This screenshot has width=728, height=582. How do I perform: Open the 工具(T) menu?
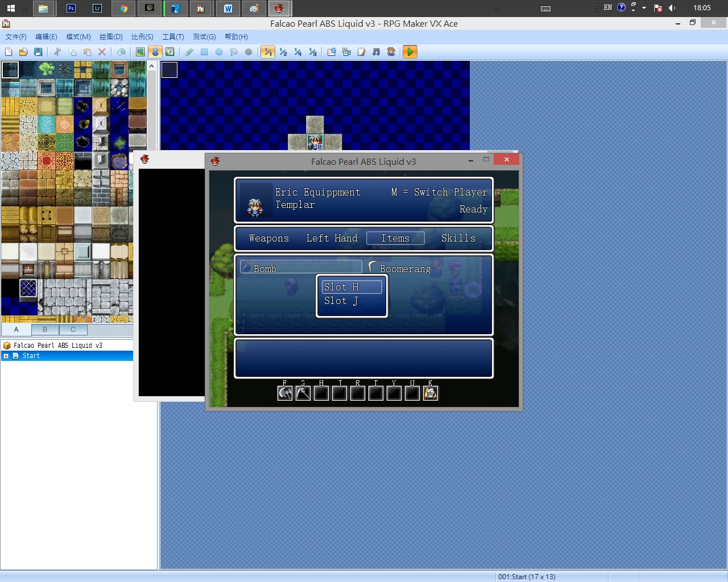(173, 36)
